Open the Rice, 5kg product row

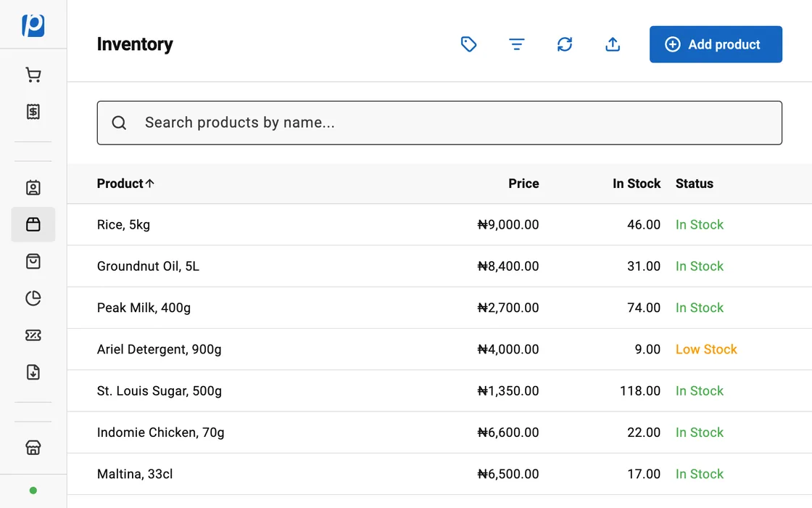point(439,224)
